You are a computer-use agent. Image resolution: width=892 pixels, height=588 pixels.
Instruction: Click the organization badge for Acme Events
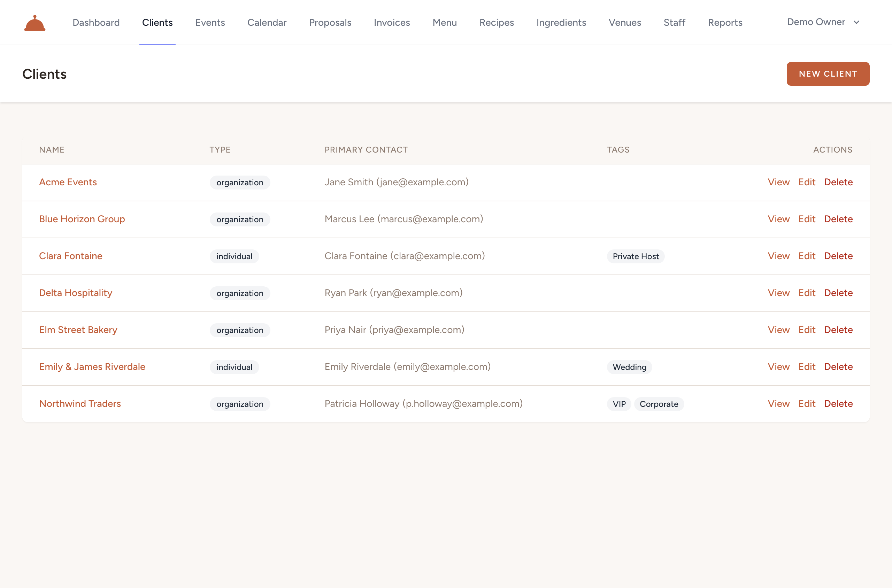pos(240,183)
